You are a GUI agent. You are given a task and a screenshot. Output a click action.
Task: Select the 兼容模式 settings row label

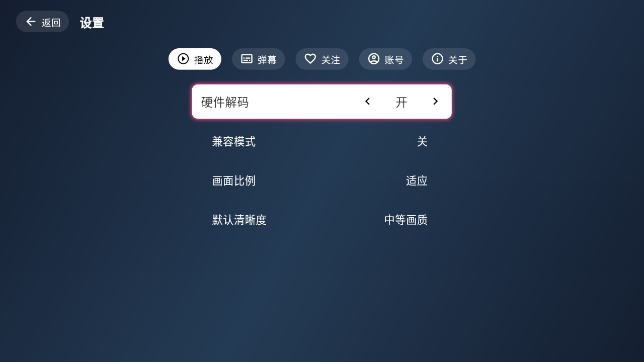233,142
